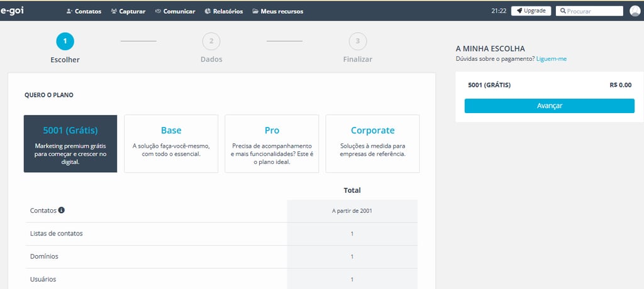Open the Meus recursos menu
This screenshot has height=289, width=644.
(277, 11)
